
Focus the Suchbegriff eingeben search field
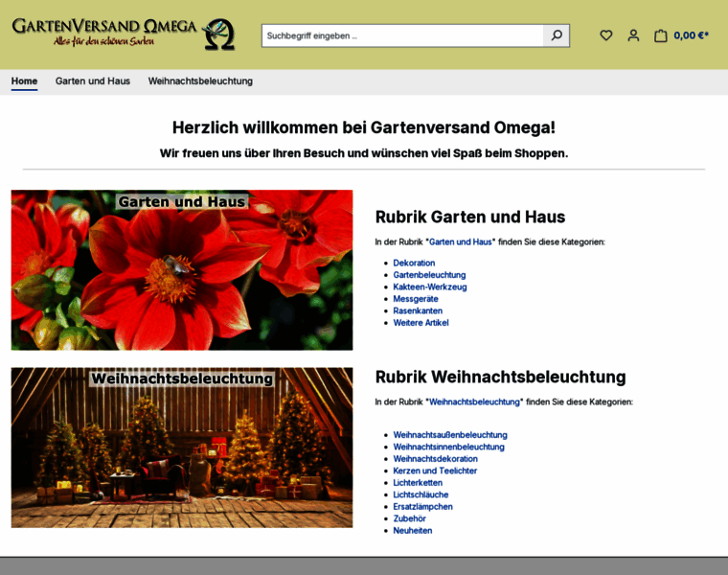point(402,35)
